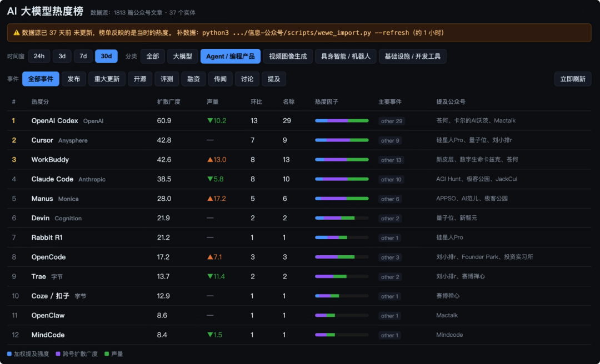Click the blue 加权提及强度 legend swatch
This screenshot has width=600, height=364.
pos(9,355)
